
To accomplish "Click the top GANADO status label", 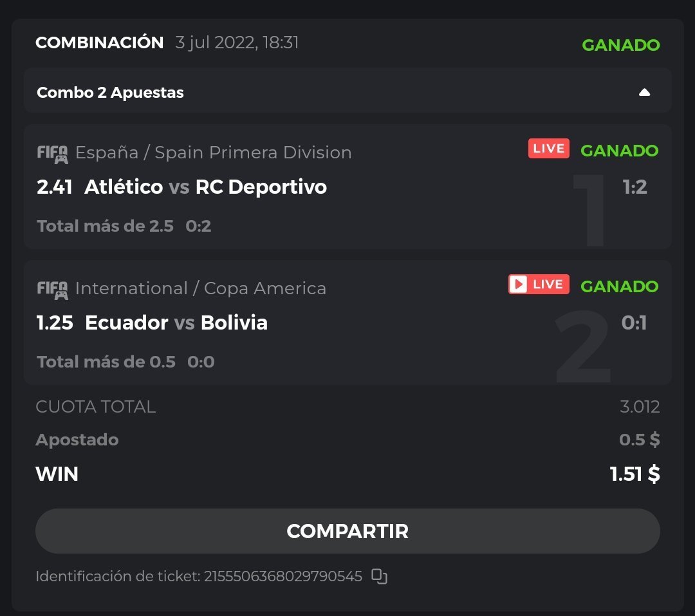I will click(620, 45).
